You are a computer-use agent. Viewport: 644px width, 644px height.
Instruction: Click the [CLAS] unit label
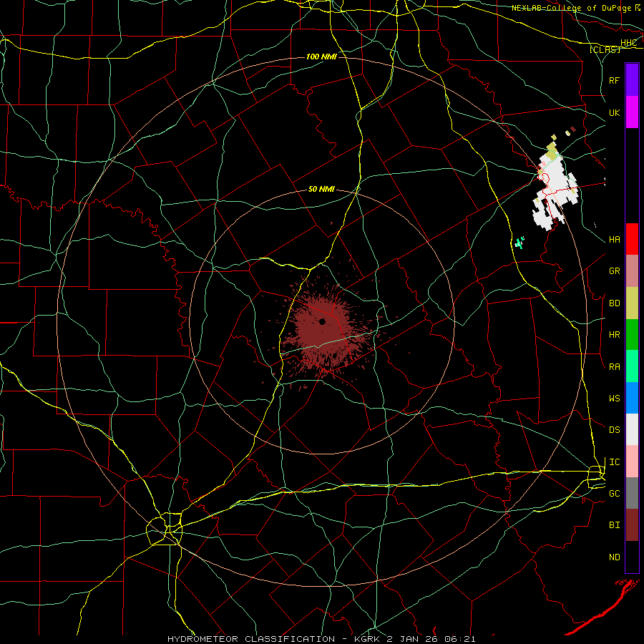tap(605, 49)
